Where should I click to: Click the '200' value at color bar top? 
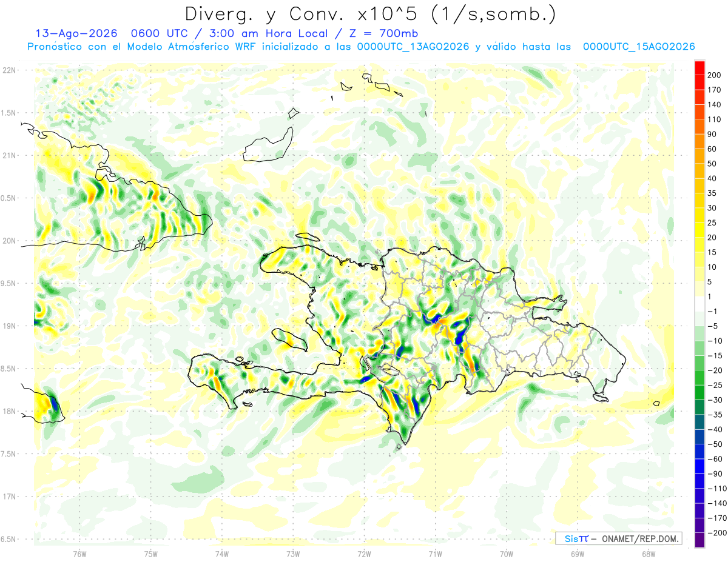pyautogui.click(x=715, y=75)
